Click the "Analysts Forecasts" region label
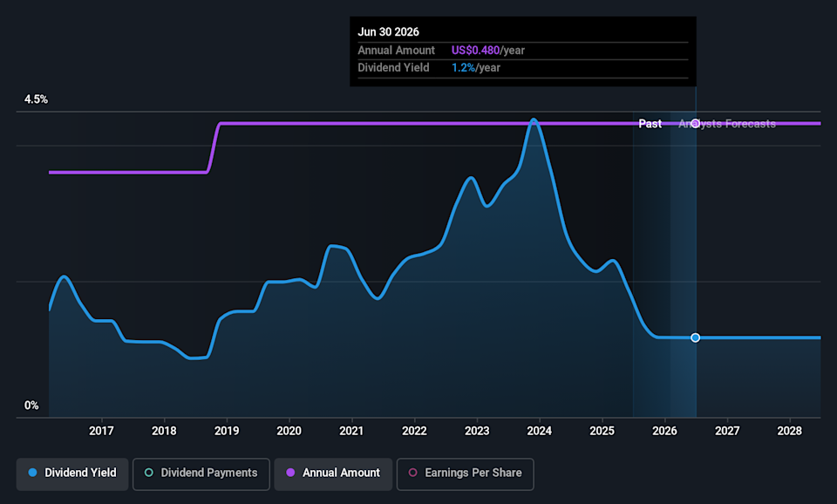Viewport: 837px width, 504px height. [x=727, y=124]
